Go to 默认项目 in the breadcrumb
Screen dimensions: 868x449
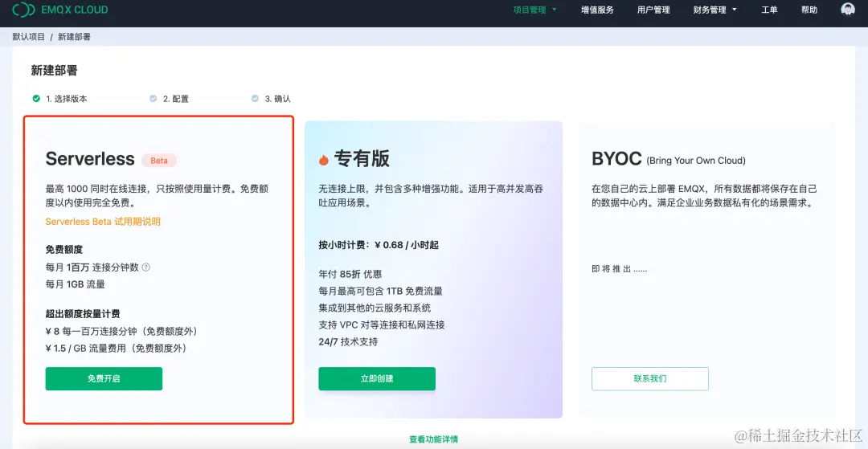click(29, 37)
